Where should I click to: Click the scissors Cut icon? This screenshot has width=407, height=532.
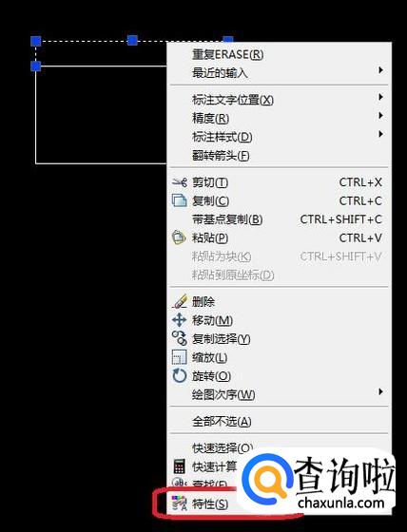coord(180,182)
